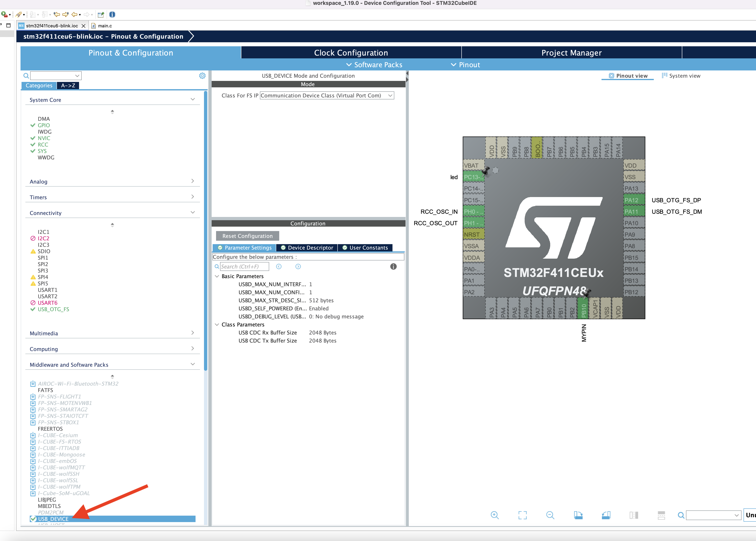This screenshot has height=541, width=756.
Task: Collapse the Basic Parameters group
Action: [217, 276]
